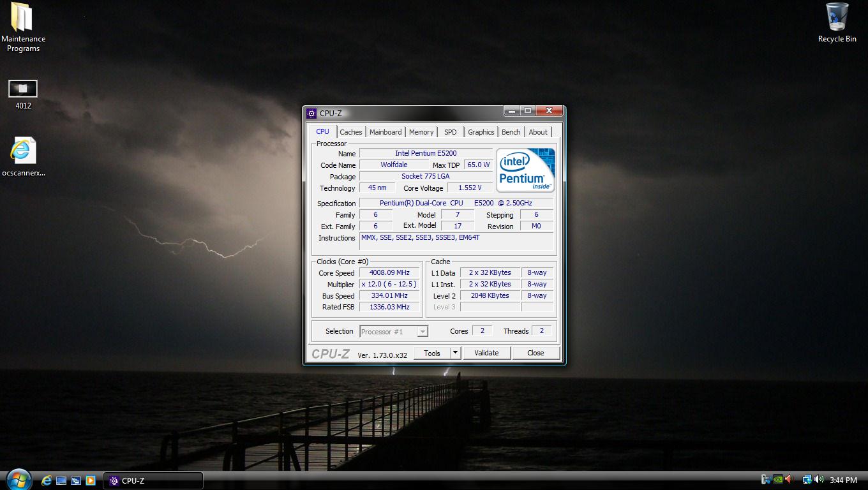Click the Level 2 value 2048 KBytes
Viewport: 868px width, 490px height.
(490, 295)
